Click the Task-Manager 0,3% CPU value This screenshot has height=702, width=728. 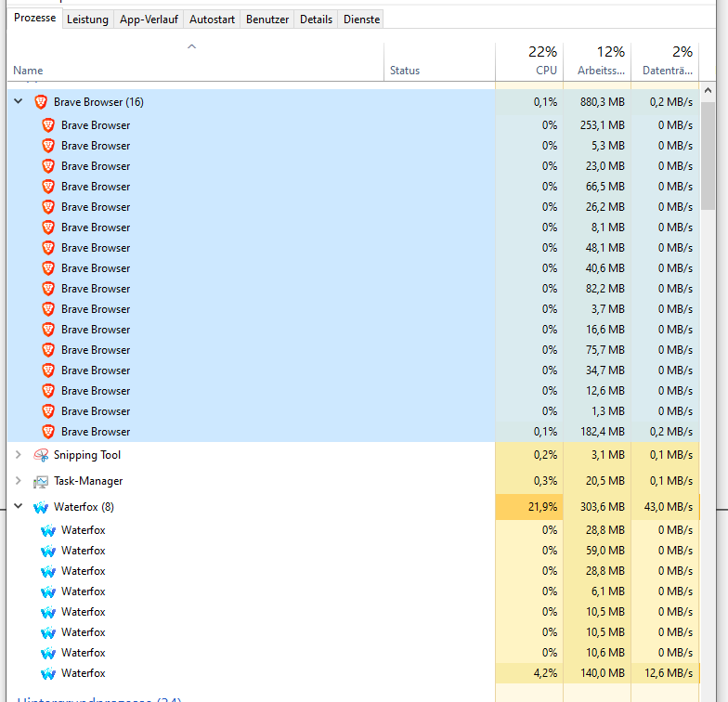click(545, 481)
